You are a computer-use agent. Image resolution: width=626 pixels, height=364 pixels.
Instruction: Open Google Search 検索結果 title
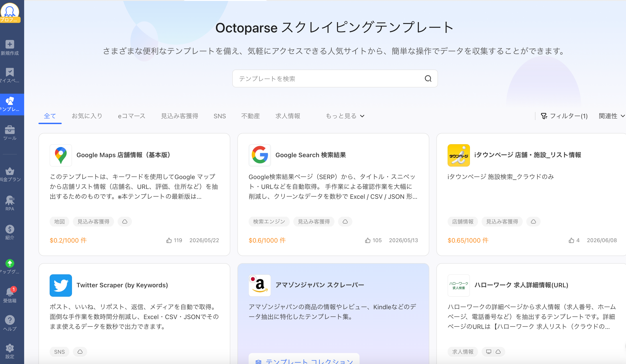(x=311, y=155)
